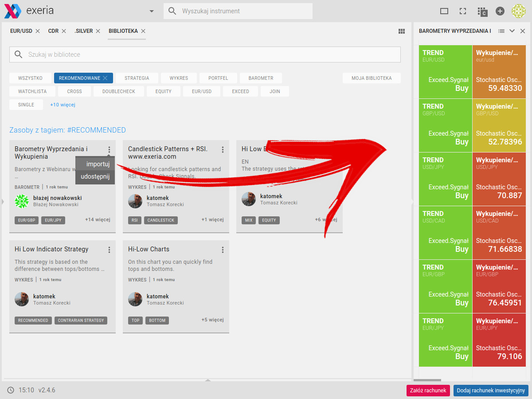Screen dimensions: 532x399
Task: Click the CONTRARIAN STRATEGY tag
Action: [81, 320]
